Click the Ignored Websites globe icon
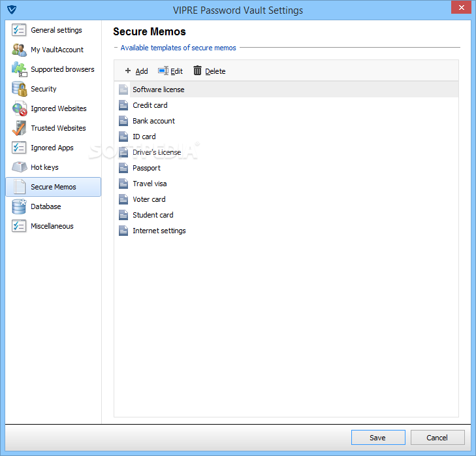476x456 pixels. [20, 108]
